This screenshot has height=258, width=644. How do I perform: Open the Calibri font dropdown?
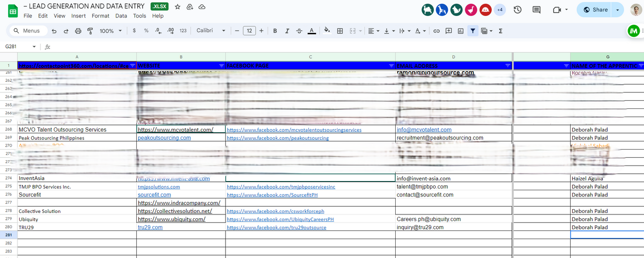[x=211, y=31]
